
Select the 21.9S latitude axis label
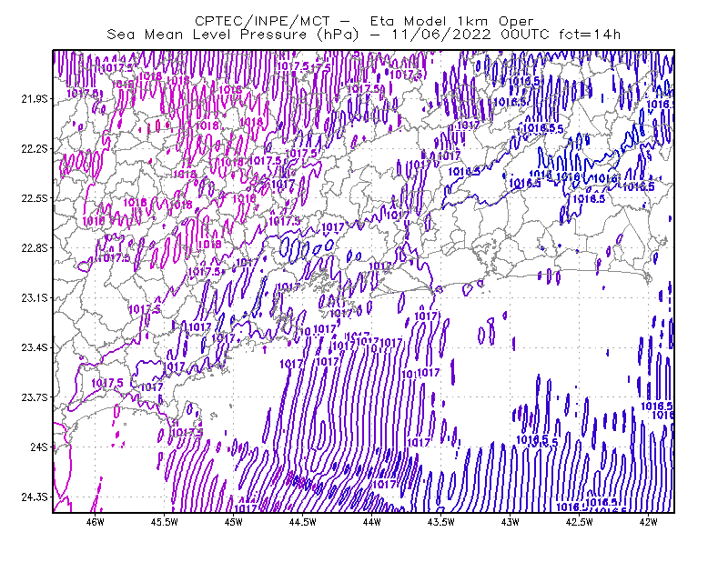coord(35,99)
